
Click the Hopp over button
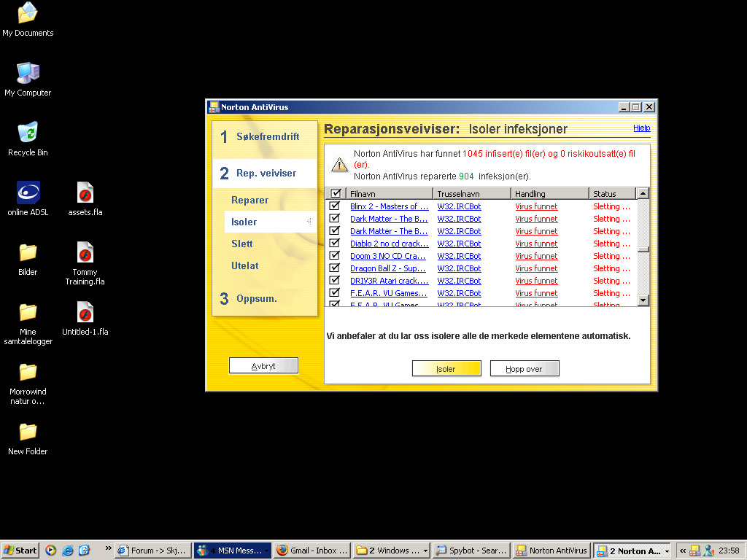tap(524, 368)
